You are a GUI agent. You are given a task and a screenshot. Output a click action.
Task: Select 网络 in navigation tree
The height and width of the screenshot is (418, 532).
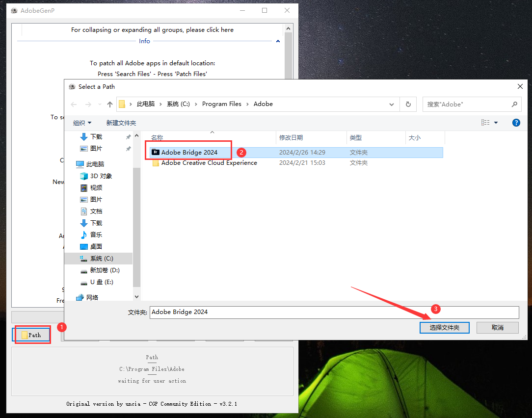pos(92,297)
